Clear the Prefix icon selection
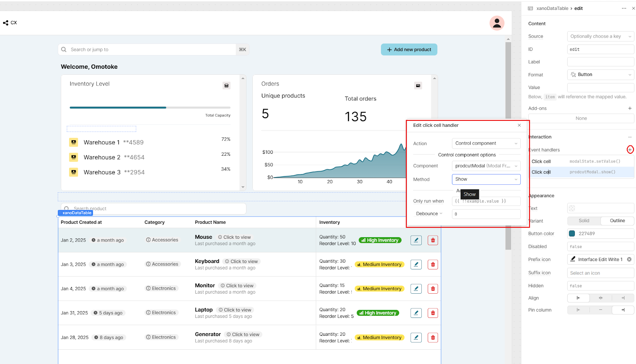Viewport: 636px width, 364px height. [629, 259]
